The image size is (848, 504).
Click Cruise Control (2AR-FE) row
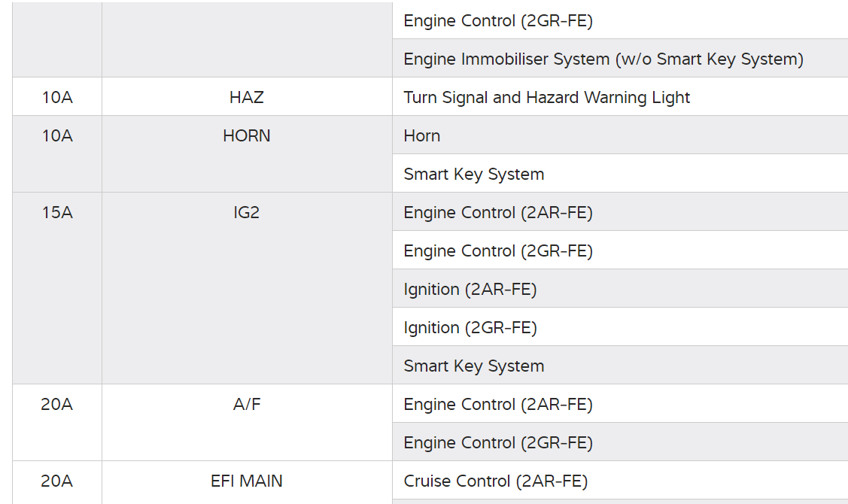pos(495,481)
